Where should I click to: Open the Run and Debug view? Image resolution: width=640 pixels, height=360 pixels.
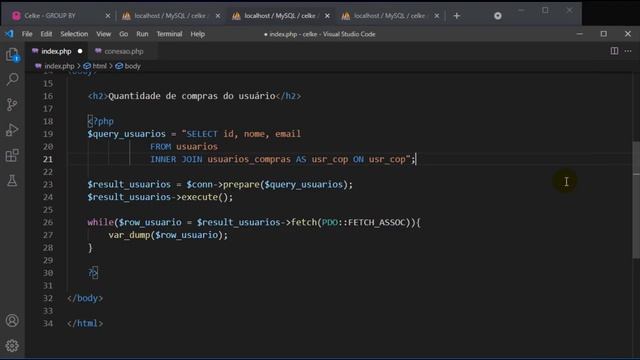coord(12,130)
